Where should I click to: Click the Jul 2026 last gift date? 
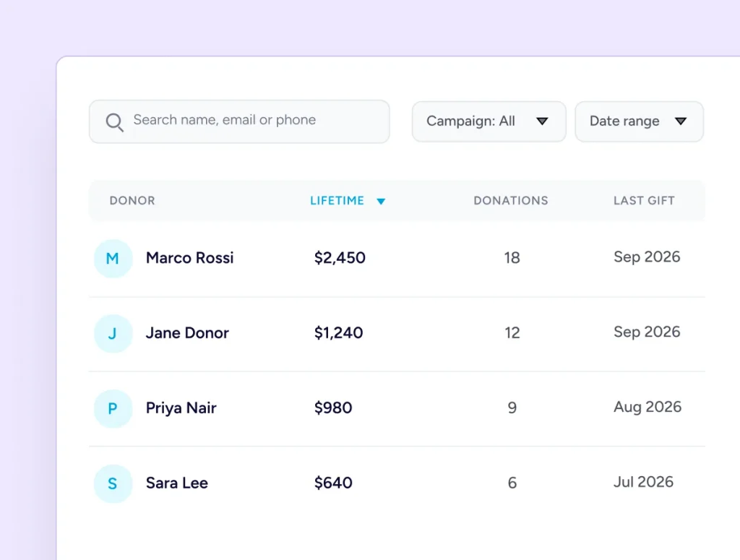(643, 482)
